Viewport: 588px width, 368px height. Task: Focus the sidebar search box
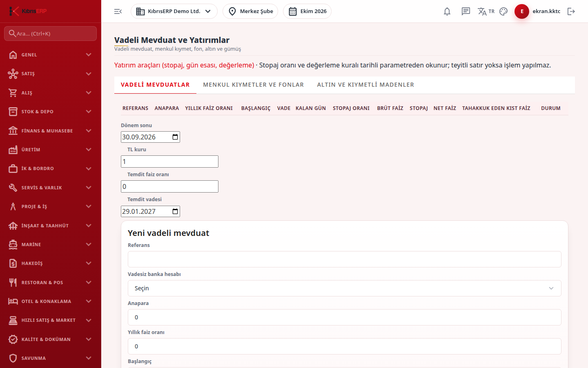coord(51,34)
